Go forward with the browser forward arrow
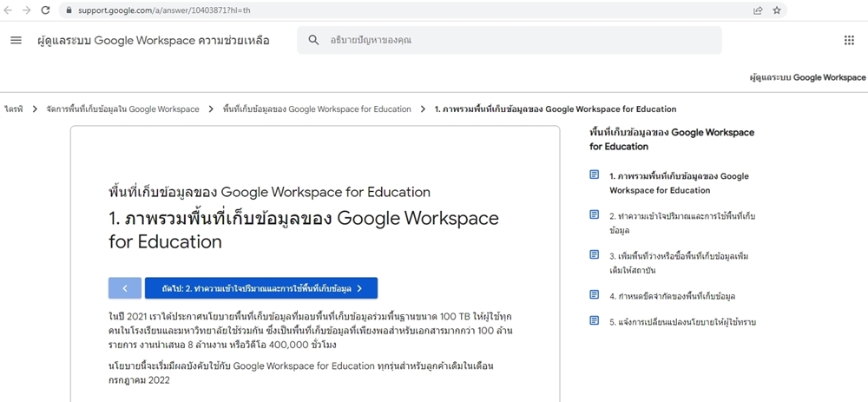 tap(27, 10)
